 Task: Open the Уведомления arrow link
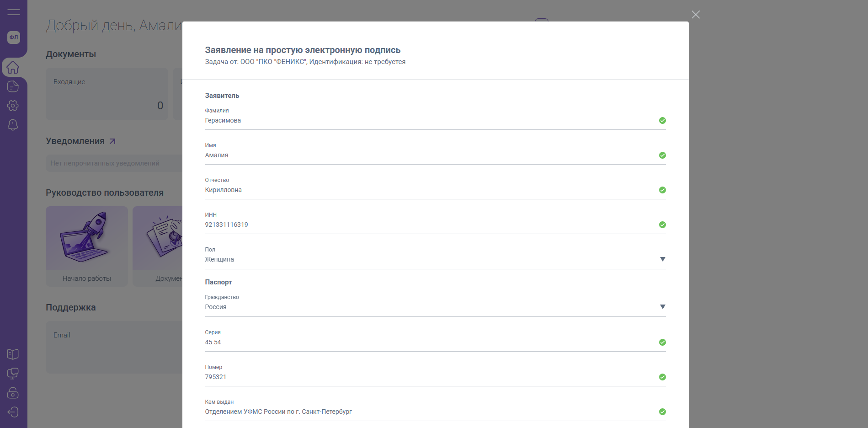[112, 141]
